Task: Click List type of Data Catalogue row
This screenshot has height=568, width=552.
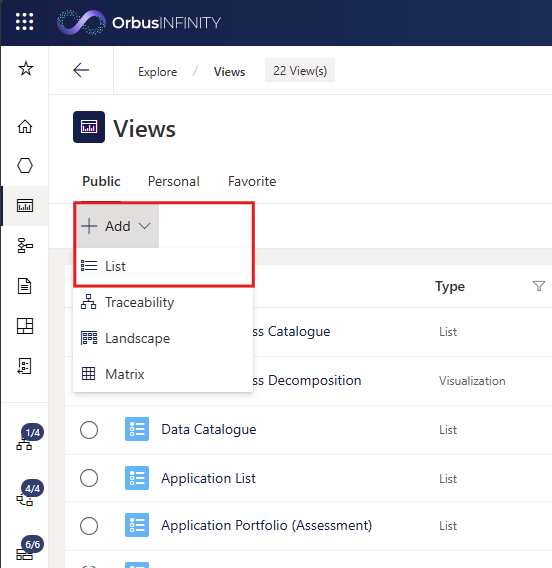Action: tap(448, 430)
